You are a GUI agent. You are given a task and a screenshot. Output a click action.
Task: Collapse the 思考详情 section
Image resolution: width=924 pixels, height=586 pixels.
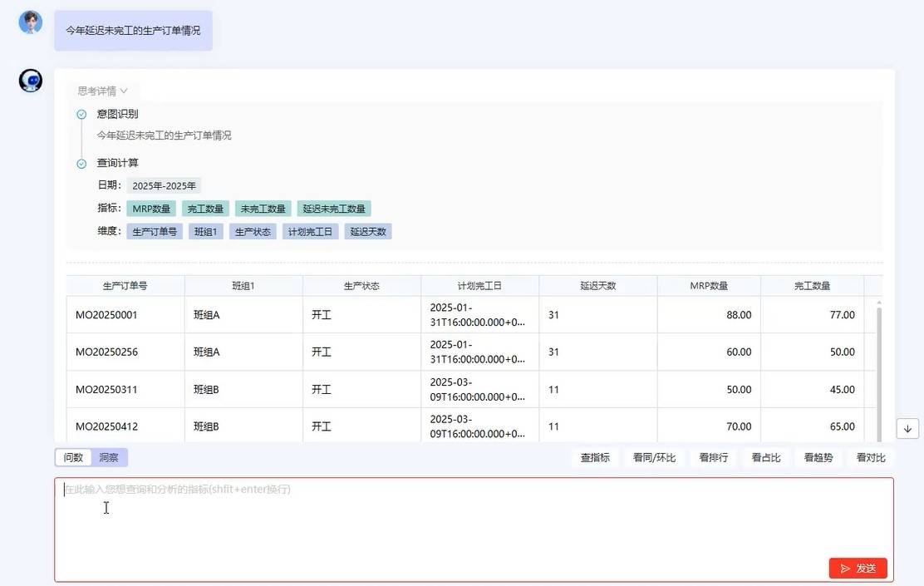pyautogui.click(x=102, y=91)
